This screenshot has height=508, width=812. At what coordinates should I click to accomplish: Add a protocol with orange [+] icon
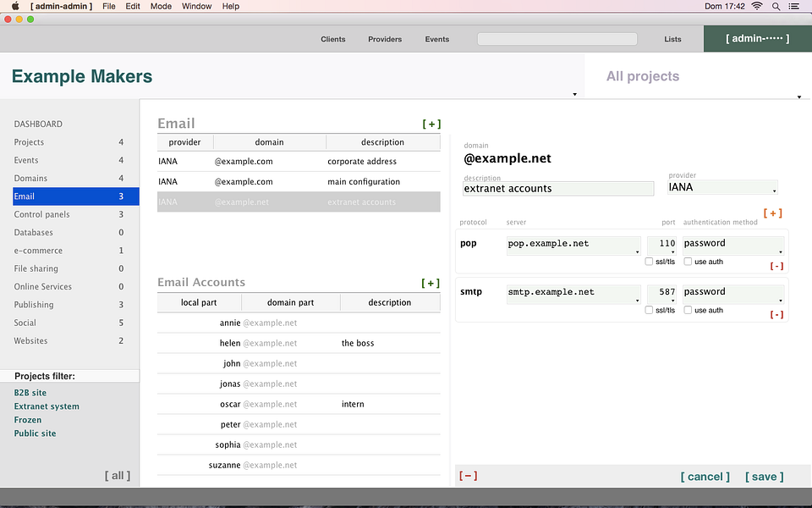[772, 213]
